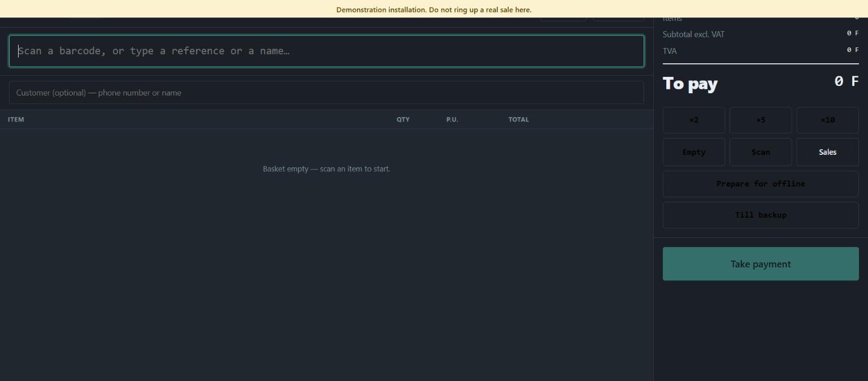This screenshot has width=868, height=381.
Task: Click the P.U. column header
Action: [452, 119]
